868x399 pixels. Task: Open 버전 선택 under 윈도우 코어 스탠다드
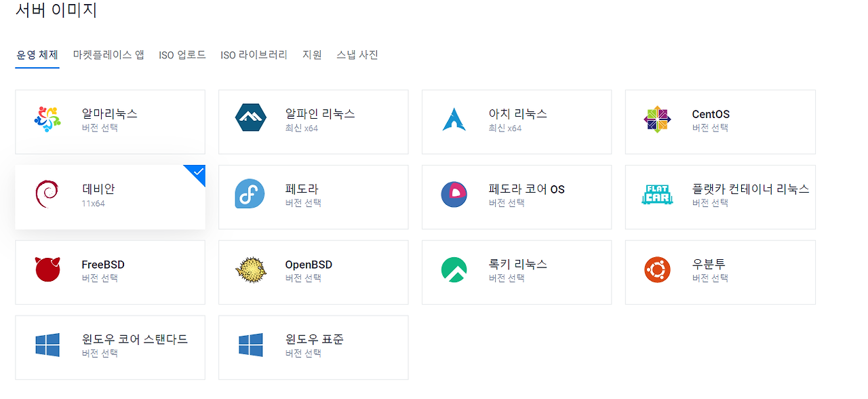100,354
